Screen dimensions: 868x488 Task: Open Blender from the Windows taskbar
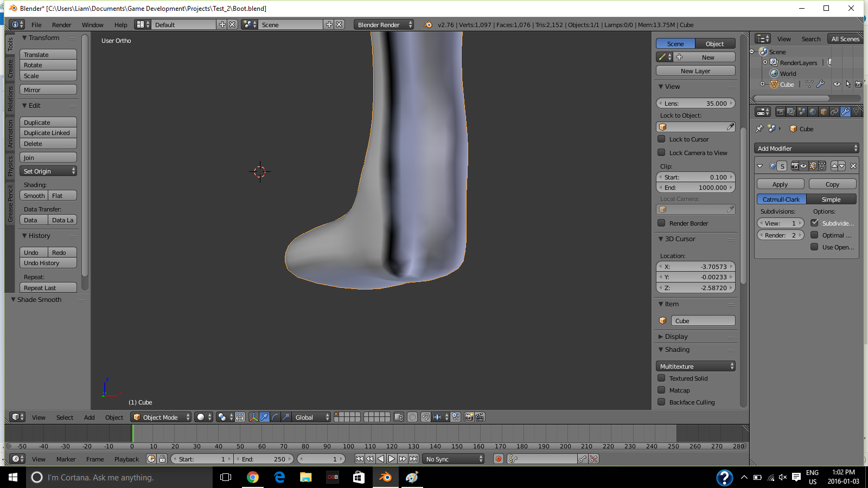(x=385, y=477)
